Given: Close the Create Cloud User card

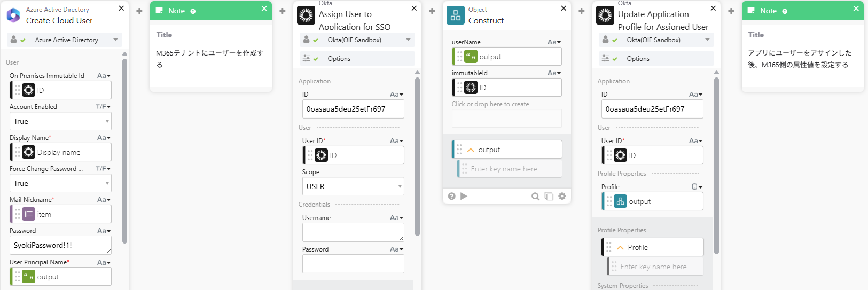Looking at the screenshot, I should coord(121,8).
